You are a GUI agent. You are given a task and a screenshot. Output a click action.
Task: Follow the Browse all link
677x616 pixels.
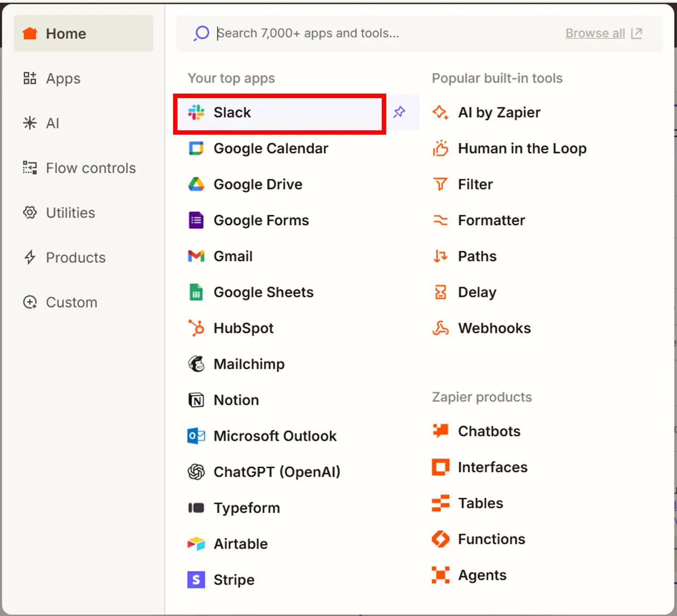tap(595, 33)
